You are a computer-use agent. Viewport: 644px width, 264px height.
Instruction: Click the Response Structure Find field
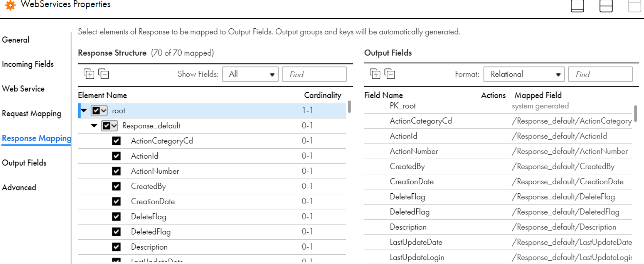(314, 74)
